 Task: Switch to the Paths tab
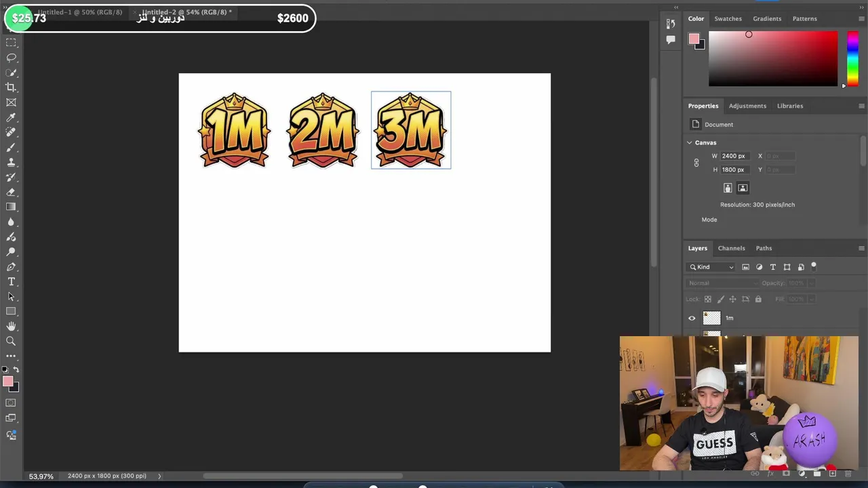[764, 248]
